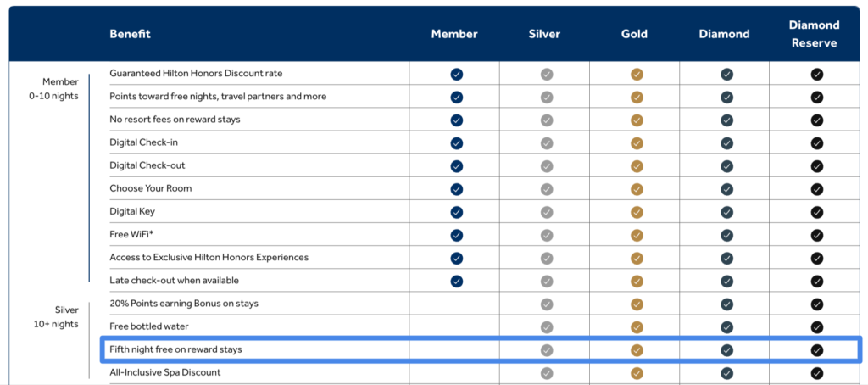Click Member checkmark for Guaranteed Hilton Honors Discount rate
The image size is (868, 385).
[457, 75]
